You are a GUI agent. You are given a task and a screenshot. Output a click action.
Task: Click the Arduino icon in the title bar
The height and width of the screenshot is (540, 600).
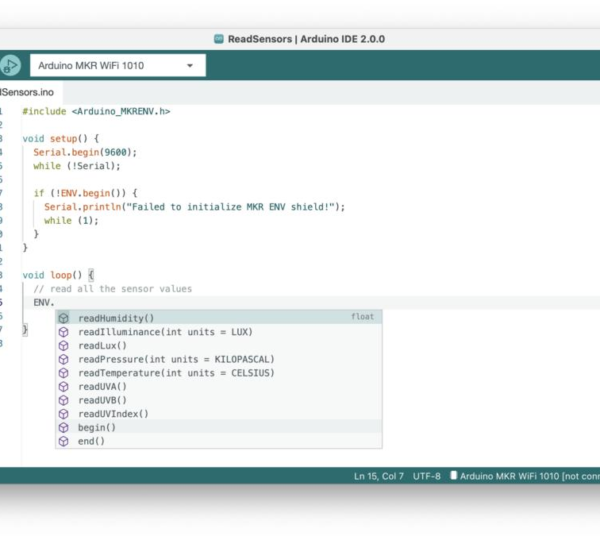coord(219,39)
